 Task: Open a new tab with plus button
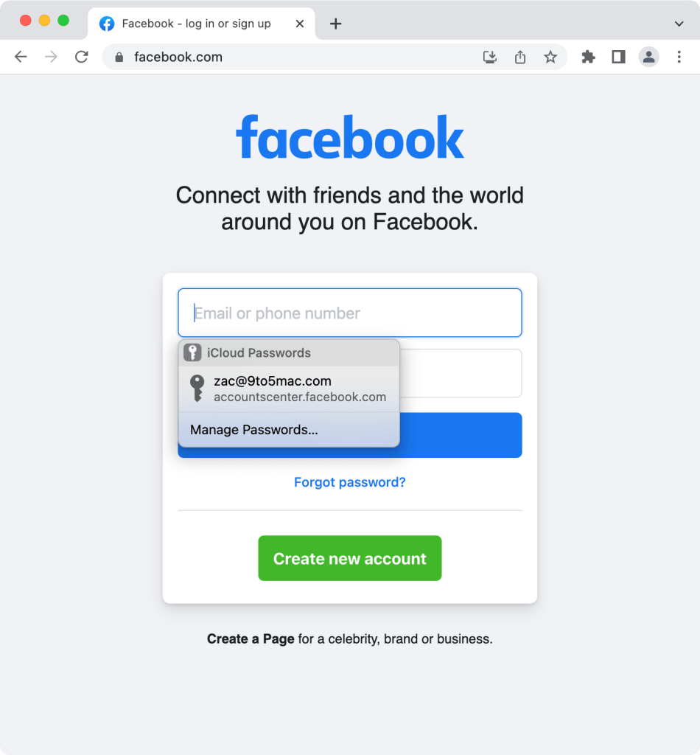coord(336,24)
